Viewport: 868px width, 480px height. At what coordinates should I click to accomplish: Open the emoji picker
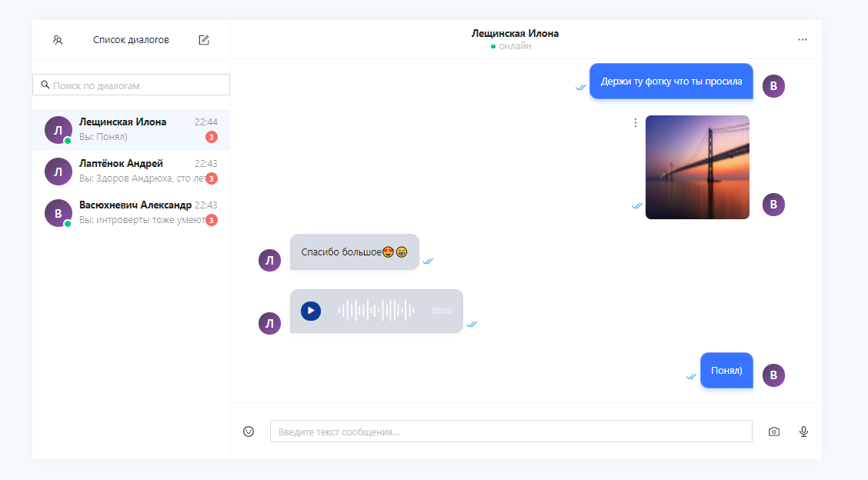[248, 431]
